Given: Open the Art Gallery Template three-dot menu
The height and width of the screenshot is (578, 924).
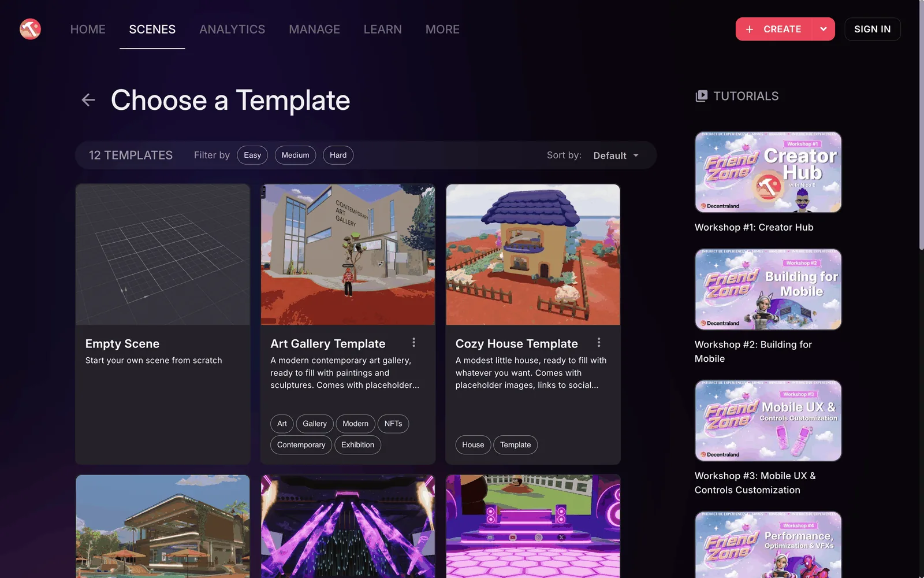Looking at the screenshot, I should tap(413, 343).
